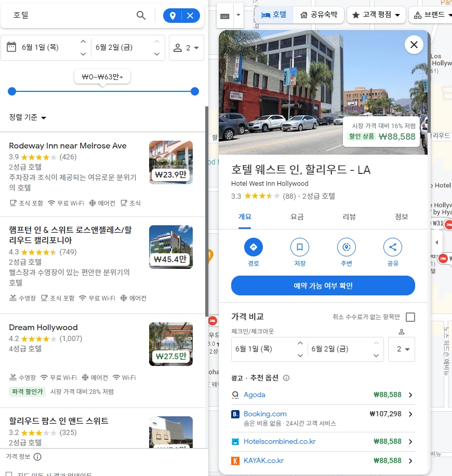
Task: Open the 정렬 기준 sort dropdown
Action: point(27,117)
